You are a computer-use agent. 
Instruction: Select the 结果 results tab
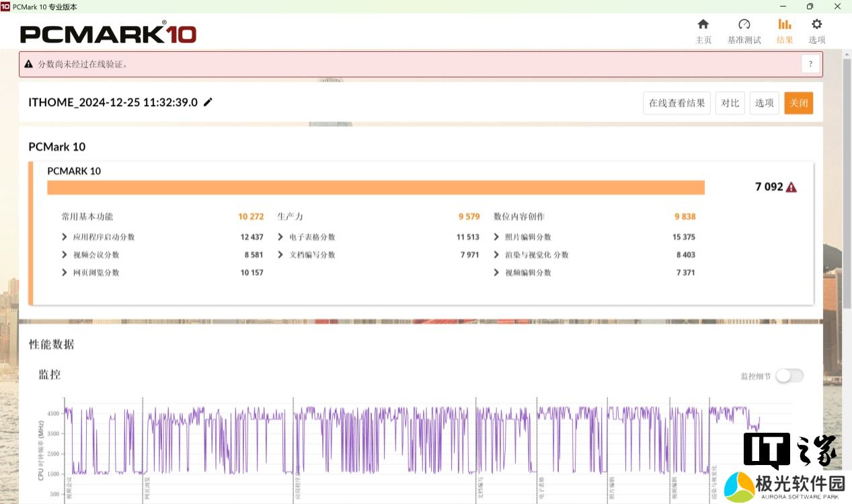(785, 31)
